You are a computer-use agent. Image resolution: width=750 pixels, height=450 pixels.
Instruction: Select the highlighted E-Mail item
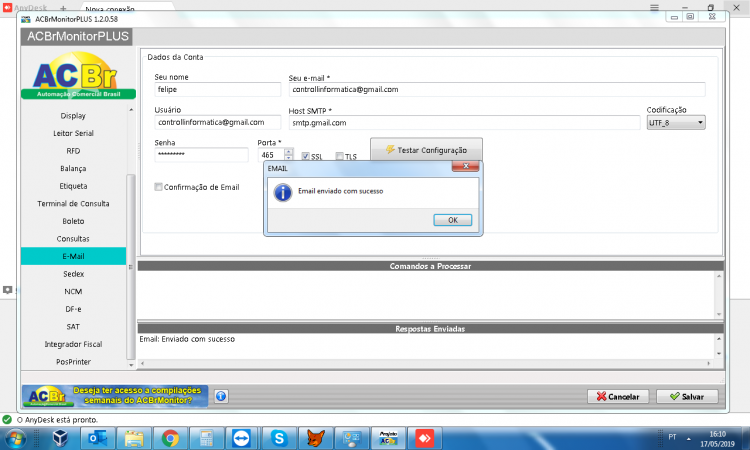[x=73, y=256]
